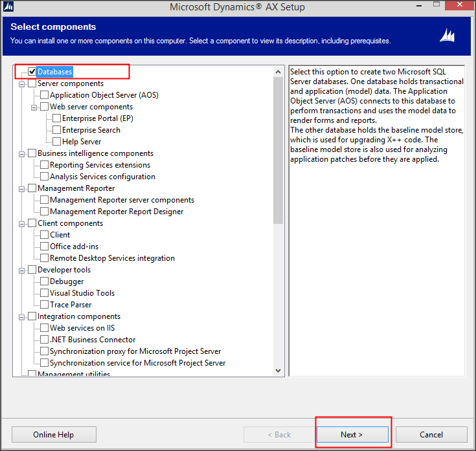Tick the Enterprise Portal (EP) checkbox
Screen dimensions: 476x451
pyautogui.click(x=56, y=118)
